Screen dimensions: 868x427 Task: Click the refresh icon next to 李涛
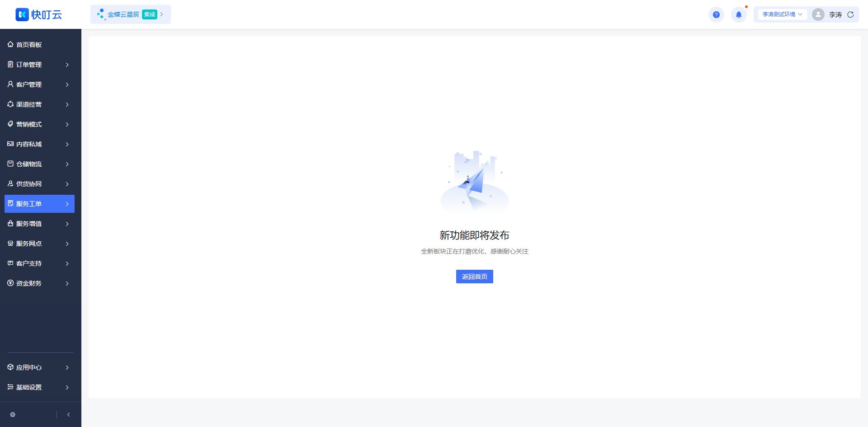850,14
